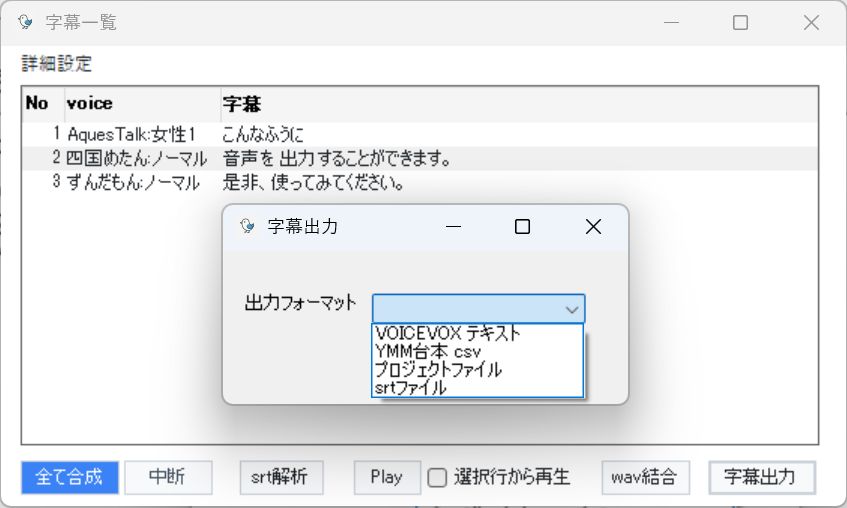
Task: Collapse the 出力フォーマット dropdown arrow
Action: [572, 309]
